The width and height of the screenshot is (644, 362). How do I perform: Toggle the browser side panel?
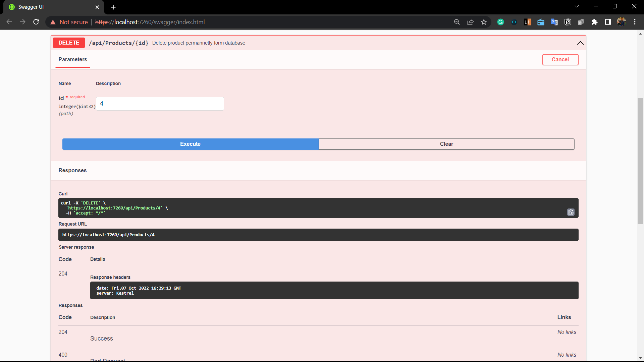608,22
